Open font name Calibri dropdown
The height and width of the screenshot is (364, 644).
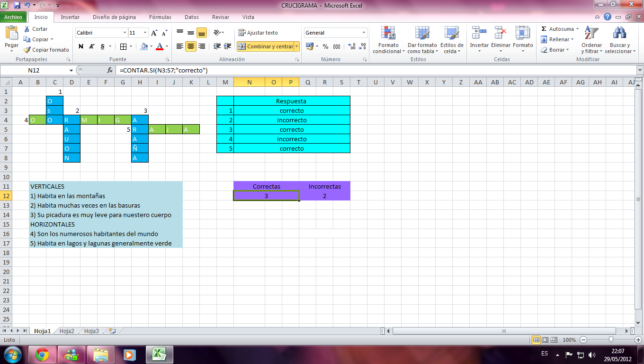click(x=125, y=33)
